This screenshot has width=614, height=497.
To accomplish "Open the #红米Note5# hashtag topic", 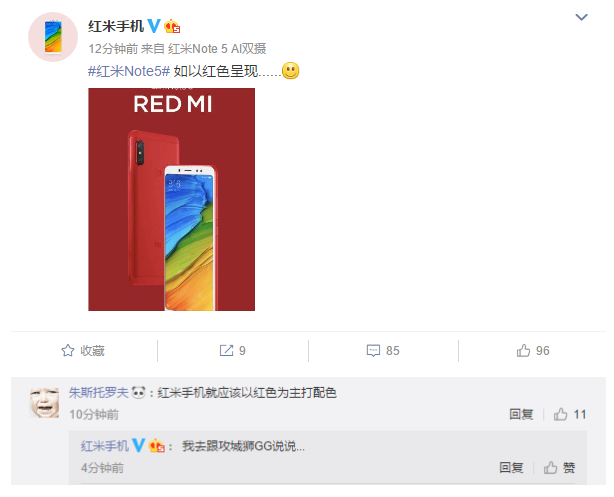I will tap(129, 71).
